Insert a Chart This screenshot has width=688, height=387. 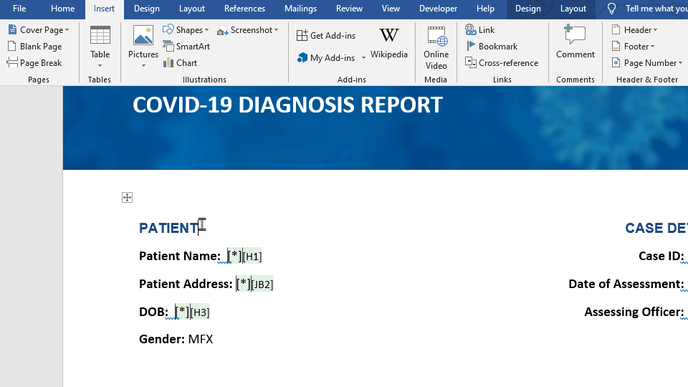click(180, 63)
